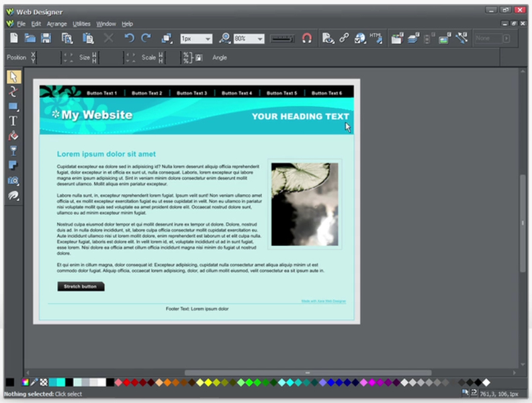Viewport: 532px width, 403px height.
Task: Open the Photo tool camera icon
Action: pos(13,181)
